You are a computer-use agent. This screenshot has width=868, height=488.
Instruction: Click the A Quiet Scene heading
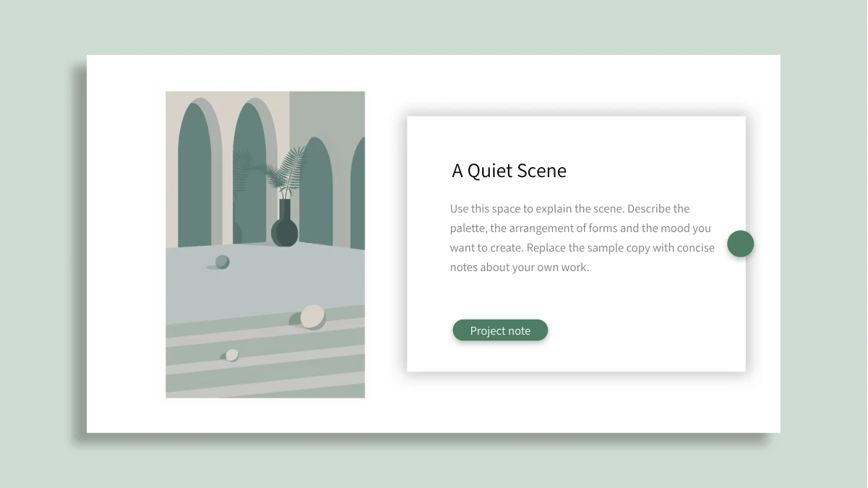tap(509, 171)
